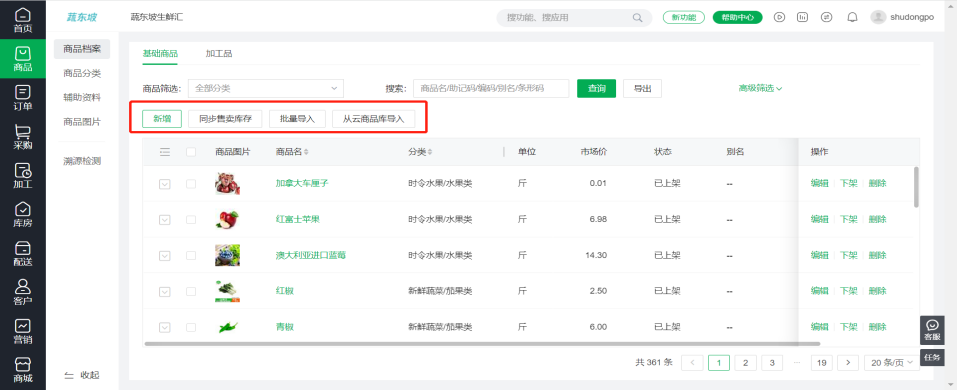The image size is (957, 390).
Task: Click the 商品名 search input field
Action: coord(491,88)
